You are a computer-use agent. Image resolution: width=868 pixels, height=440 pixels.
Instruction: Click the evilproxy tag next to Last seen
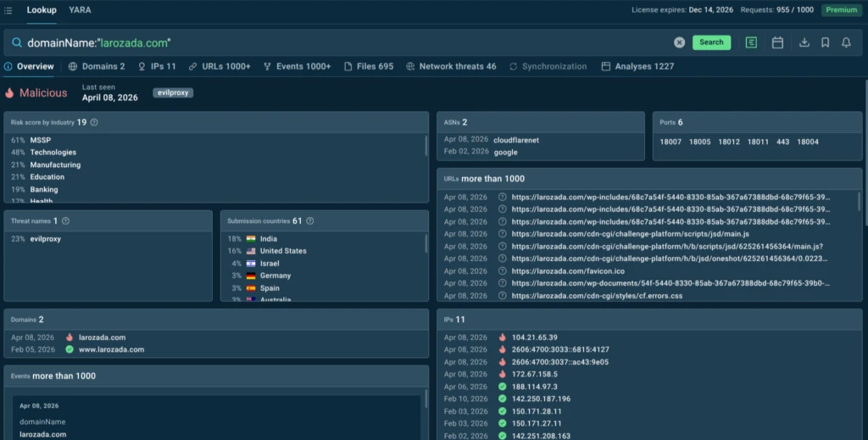click(173, 92)
